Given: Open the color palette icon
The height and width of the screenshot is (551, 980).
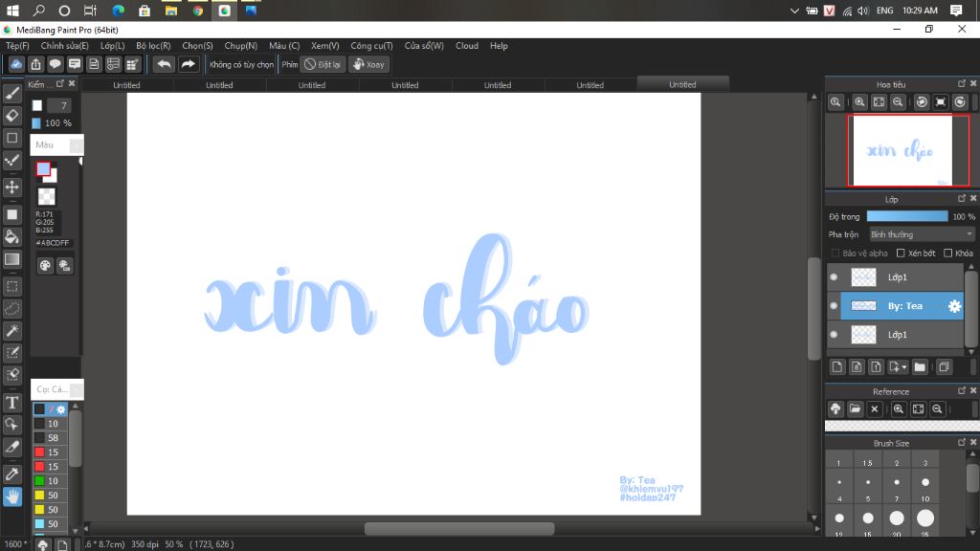Looking at the screenshot, I should tap(45, 266).
